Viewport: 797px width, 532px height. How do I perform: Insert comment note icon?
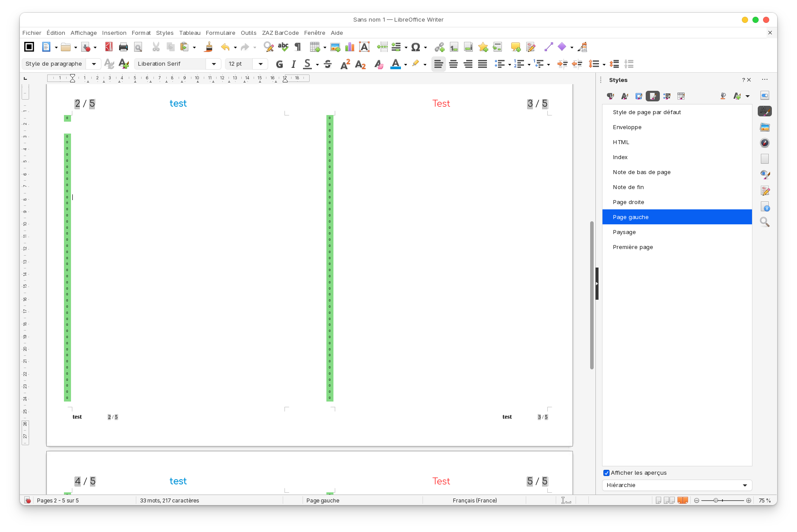click(516, 47)
